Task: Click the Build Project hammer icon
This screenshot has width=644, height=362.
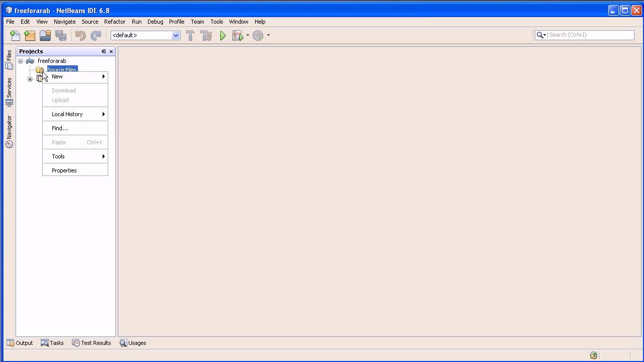Action: 190,35
